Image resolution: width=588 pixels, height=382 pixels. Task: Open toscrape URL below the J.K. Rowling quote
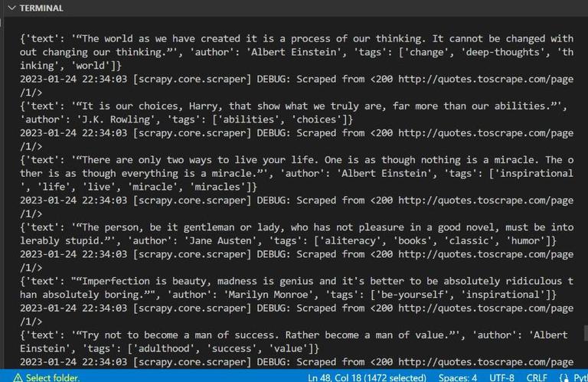485,133
